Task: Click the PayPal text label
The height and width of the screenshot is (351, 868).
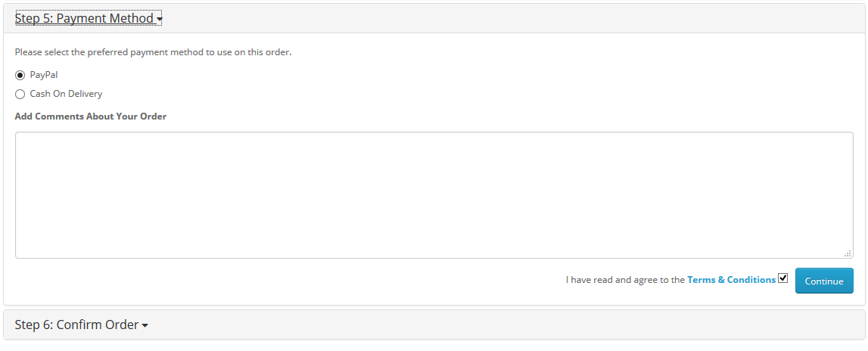Action: tap(44, 75)
